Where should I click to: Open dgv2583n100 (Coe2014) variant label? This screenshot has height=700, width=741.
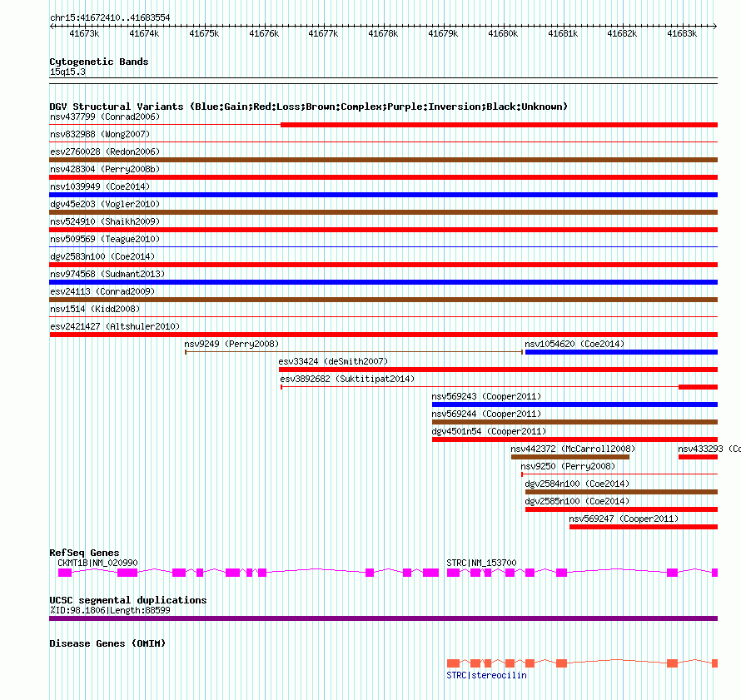[x=102, y=256]
